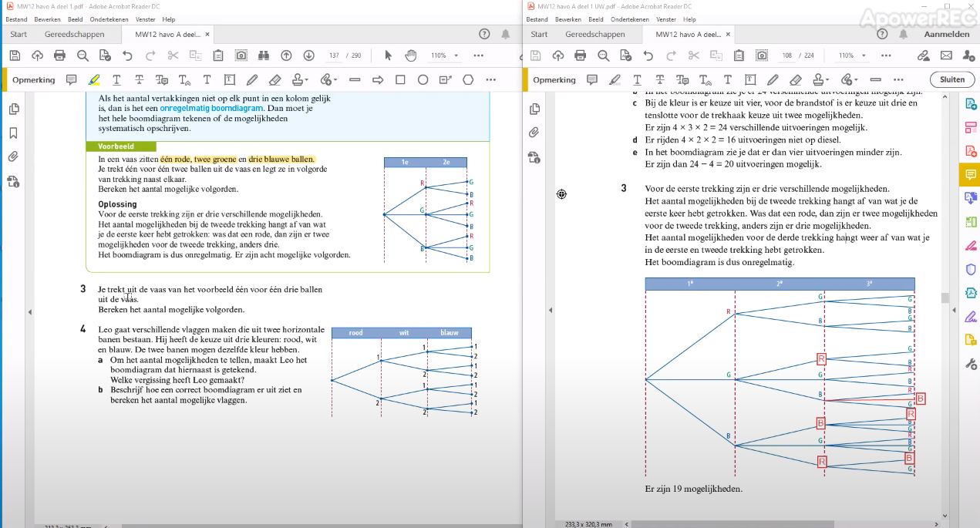Open notifications bell in right window
Screen dimensions: 980x528
point(904,34)
